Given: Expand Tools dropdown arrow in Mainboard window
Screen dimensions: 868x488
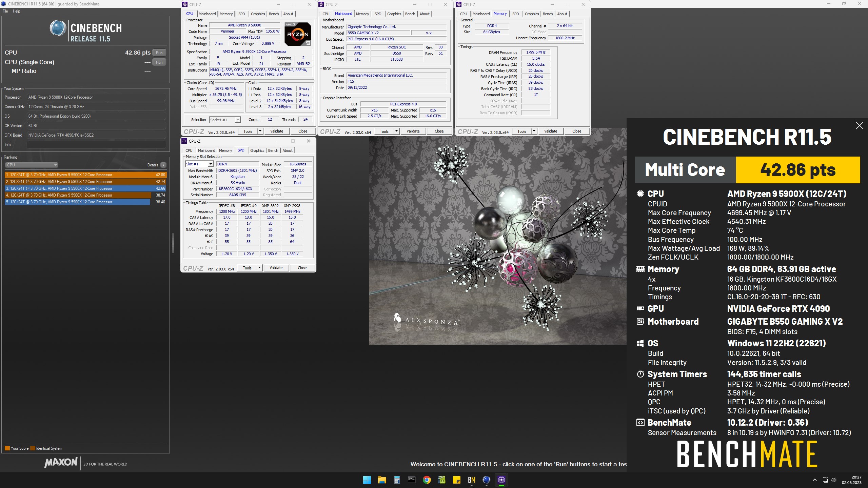Looking at the screenshot, I should pyautogui.click(x=396, y=131).
